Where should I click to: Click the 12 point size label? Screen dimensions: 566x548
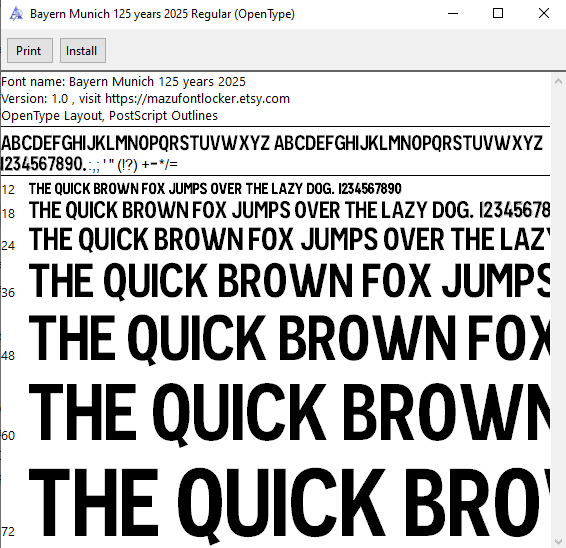[x=8, y=190]
